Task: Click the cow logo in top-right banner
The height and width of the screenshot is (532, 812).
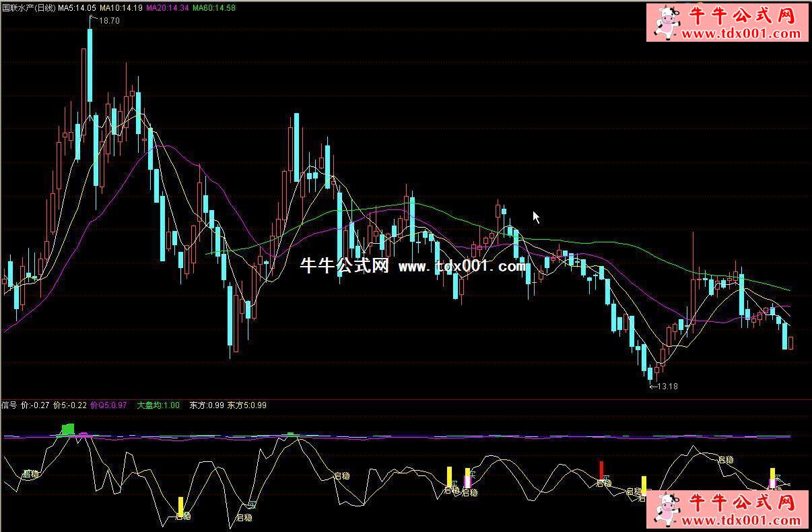Action: point(668,22)
